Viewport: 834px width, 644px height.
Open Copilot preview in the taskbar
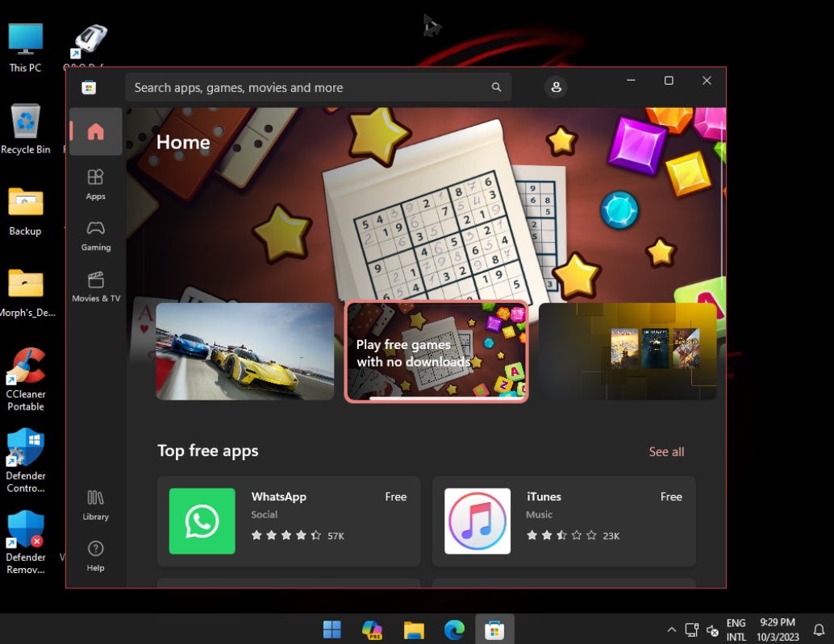tap(373, 629)
